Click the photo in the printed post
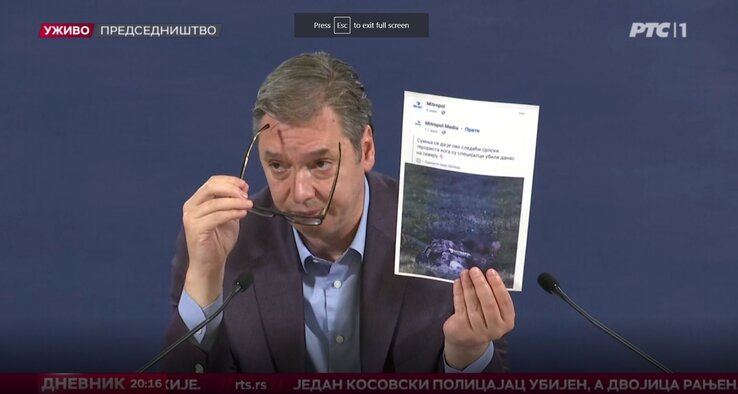Image resolution: width=738 pixels, height=394 pixels. pos(461,225)
